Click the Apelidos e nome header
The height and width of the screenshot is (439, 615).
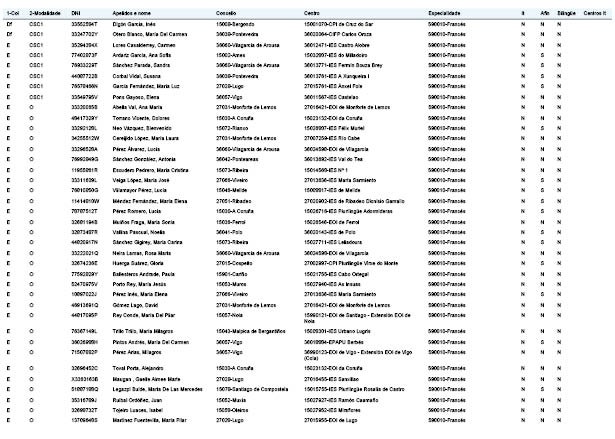(x=131, y=13)
